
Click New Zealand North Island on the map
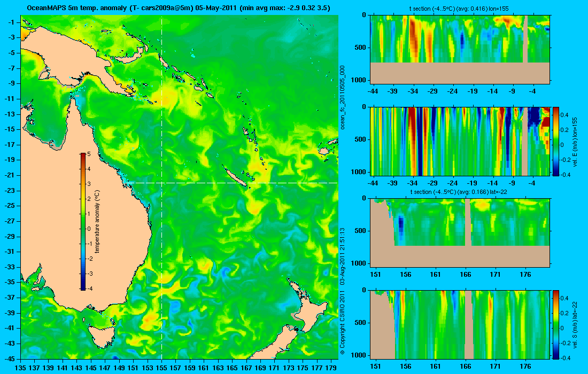[310, 307]
